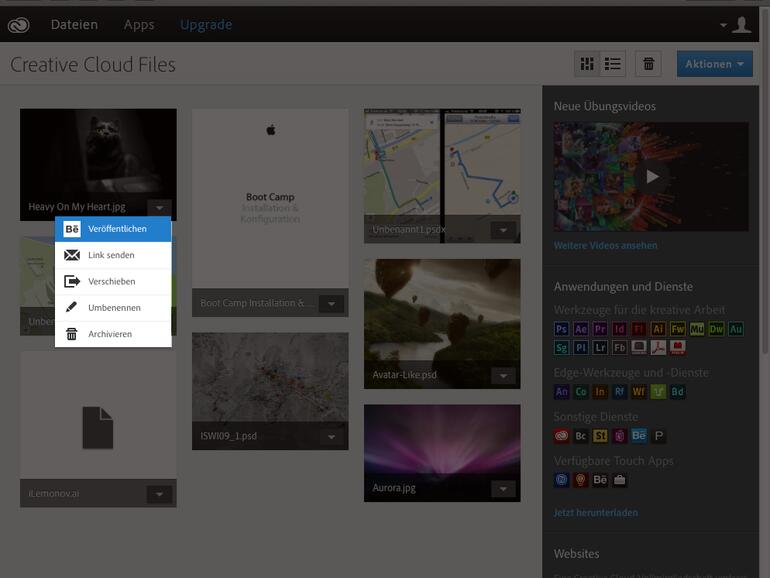Viewport: 770px width, 578px height.
Task: Open the InDesign (Id) icon
Action: [x=619, y=329]
